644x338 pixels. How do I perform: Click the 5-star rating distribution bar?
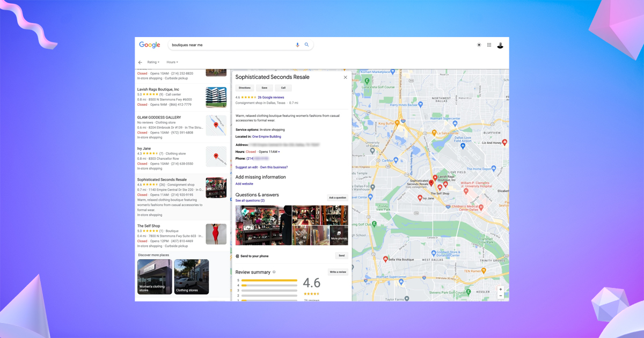tap(269, 280)
